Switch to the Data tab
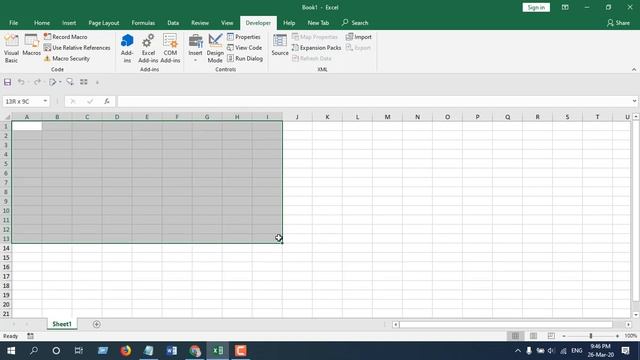 tap(173, 23)
